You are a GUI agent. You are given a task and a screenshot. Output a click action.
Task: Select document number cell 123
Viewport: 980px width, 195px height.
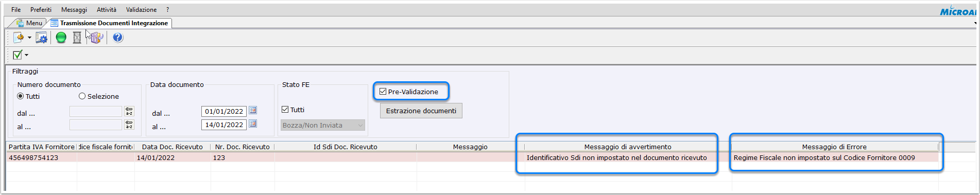[243, 157]
